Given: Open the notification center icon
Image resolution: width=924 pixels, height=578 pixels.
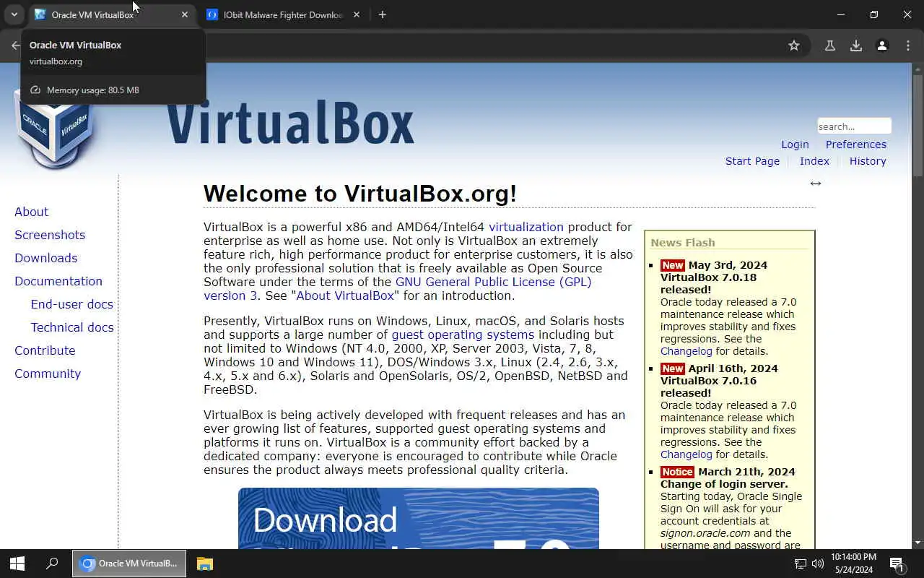Looking at the screenshot, I should 897,564.
